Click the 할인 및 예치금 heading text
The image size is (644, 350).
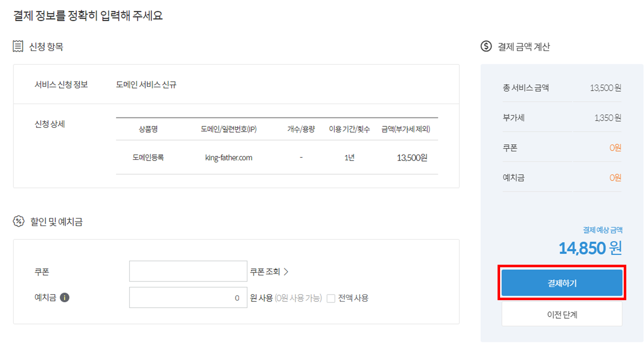[x=57, y=222]
